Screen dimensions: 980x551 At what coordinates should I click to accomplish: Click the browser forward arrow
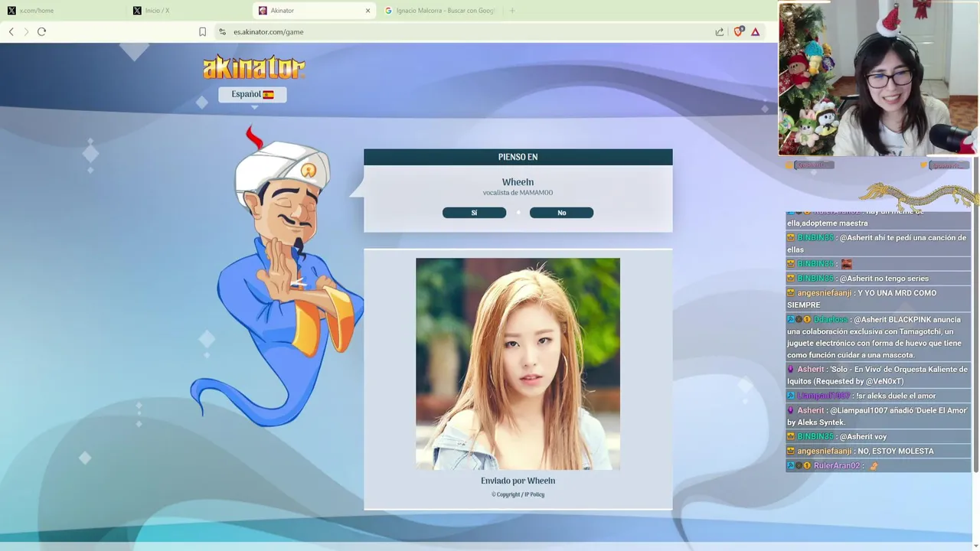coord(26,31)
